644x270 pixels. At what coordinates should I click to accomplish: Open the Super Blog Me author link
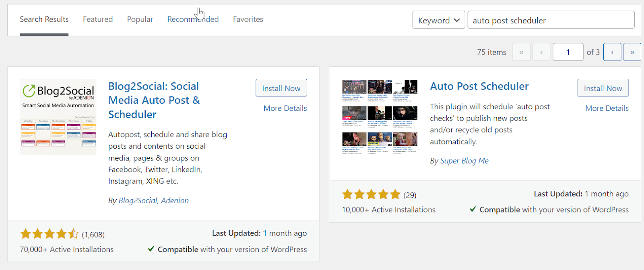(464, 161)
